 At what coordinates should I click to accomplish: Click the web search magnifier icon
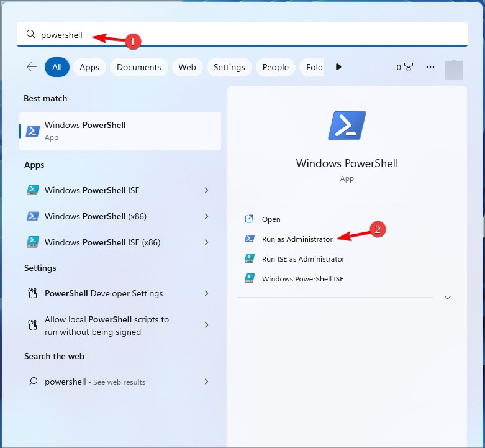(x=33, y=382)
